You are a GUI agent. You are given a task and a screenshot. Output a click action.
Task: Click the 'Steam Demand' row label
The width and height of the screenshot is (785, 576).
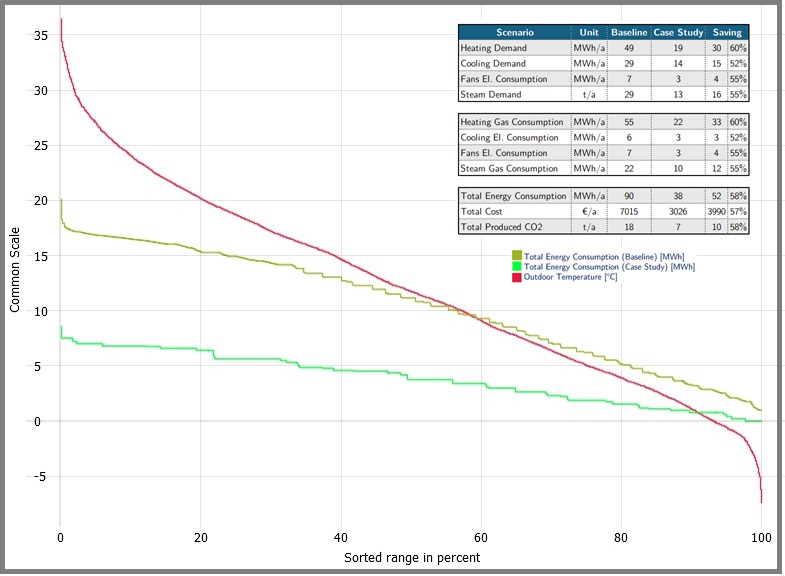(x=490, y=95)
